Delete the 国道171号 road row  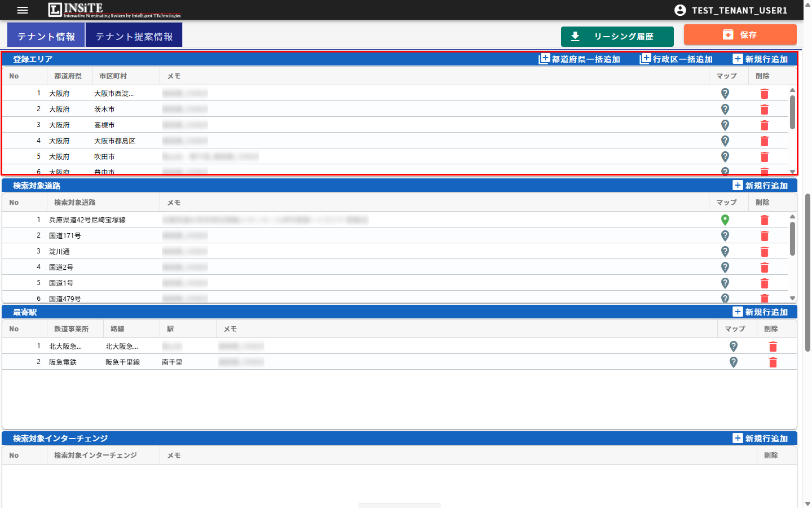(764, 236)
